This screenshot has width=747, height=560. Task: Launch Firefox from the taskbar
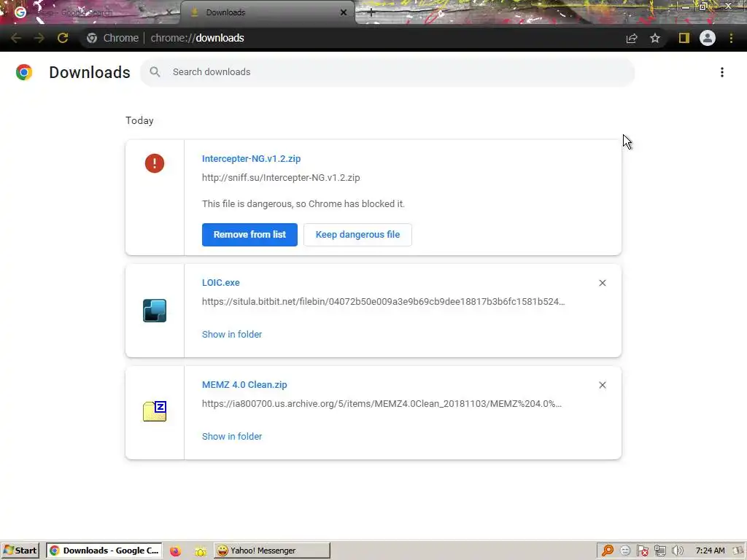[175, 551]
